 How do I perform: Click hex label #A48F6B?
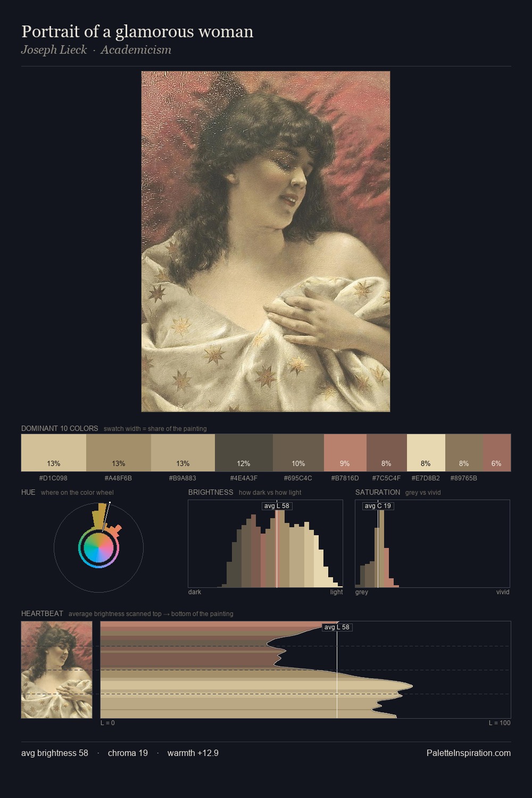(x=118, y=478)
